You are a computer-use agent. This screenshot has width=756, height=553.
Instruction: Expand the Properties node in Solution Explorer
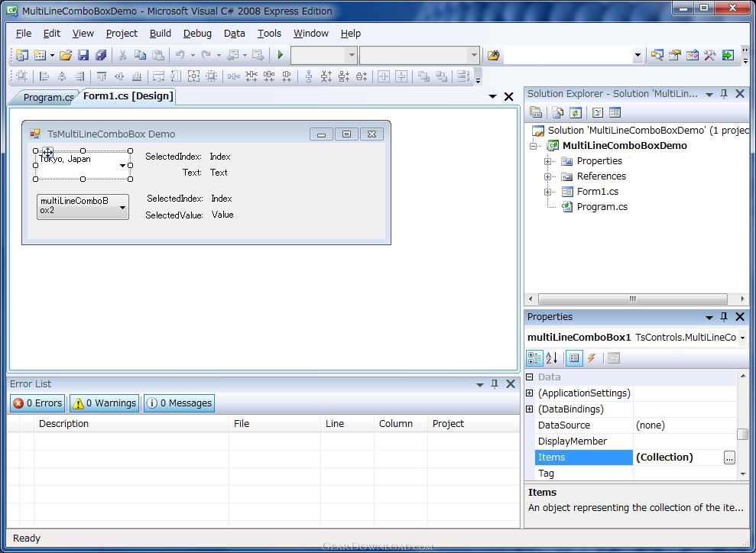pyautogui.click(x=548, y=161)
